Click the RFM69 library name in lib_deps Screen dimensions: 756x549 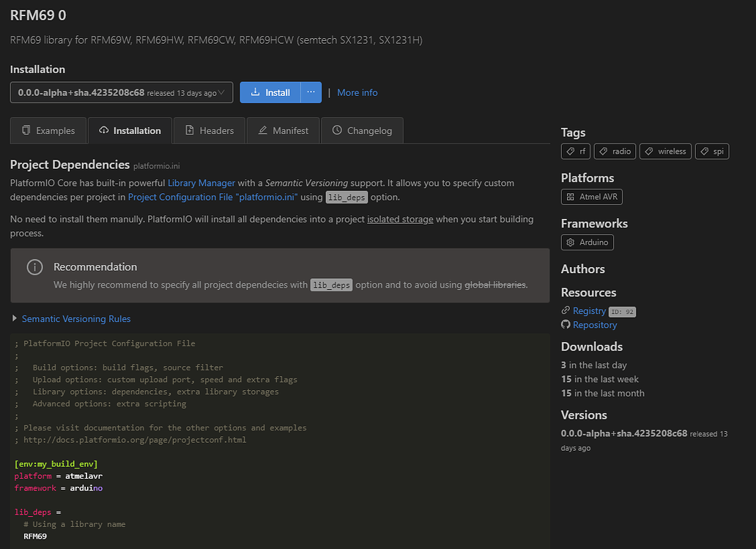pos(35,536)
